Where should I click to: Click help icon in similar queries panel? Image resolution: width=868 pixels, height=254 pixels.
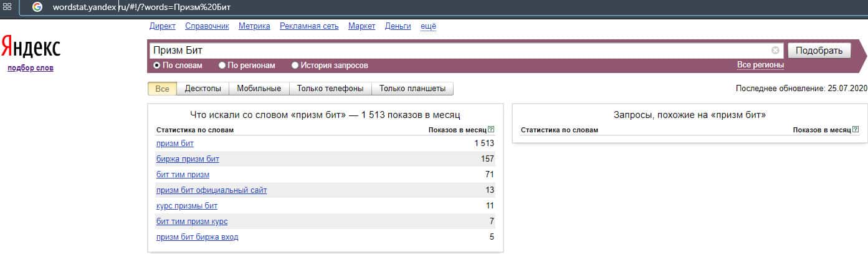point(855,130)
